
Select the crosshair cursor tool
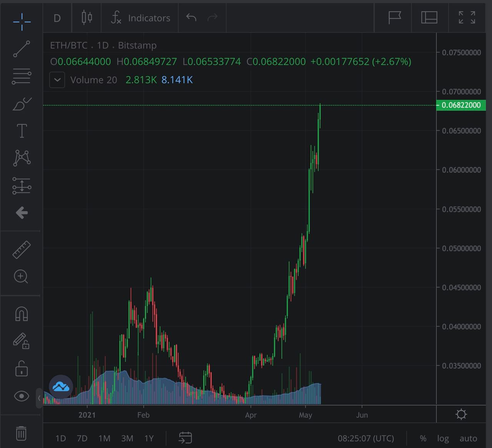point(22,22)
